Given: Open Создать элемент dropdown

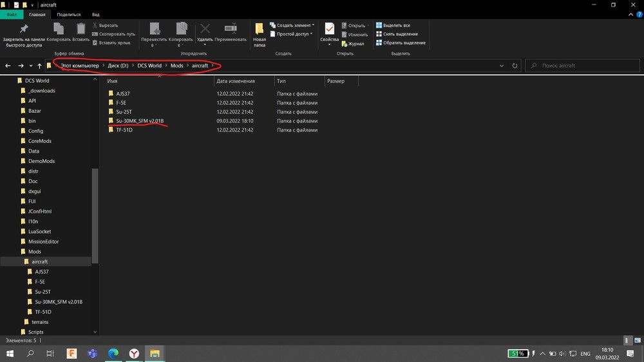Looking at the screenshot, I should click(x=292, y=26).
